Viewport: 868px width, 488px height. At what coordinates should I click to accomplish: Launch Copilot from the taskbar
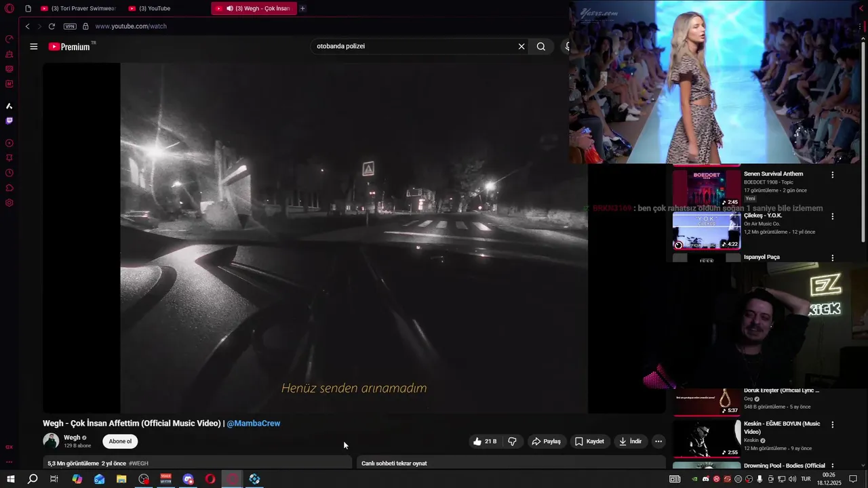tap(77, 479)
